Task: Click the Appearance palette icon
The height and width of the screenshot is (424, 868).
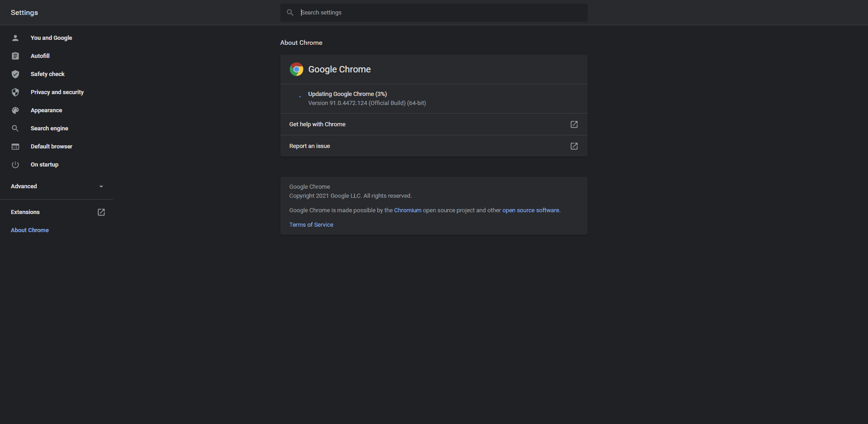Action: coord(15,110)
